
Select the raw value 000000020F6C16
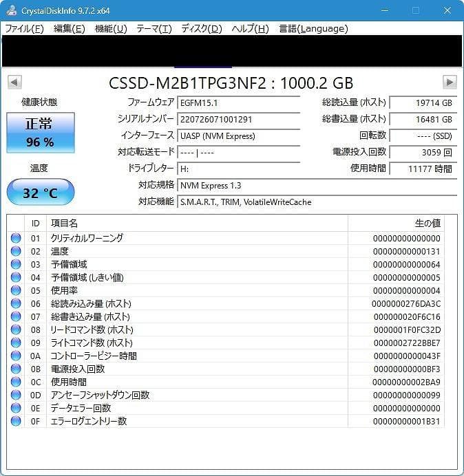point(407,316)
